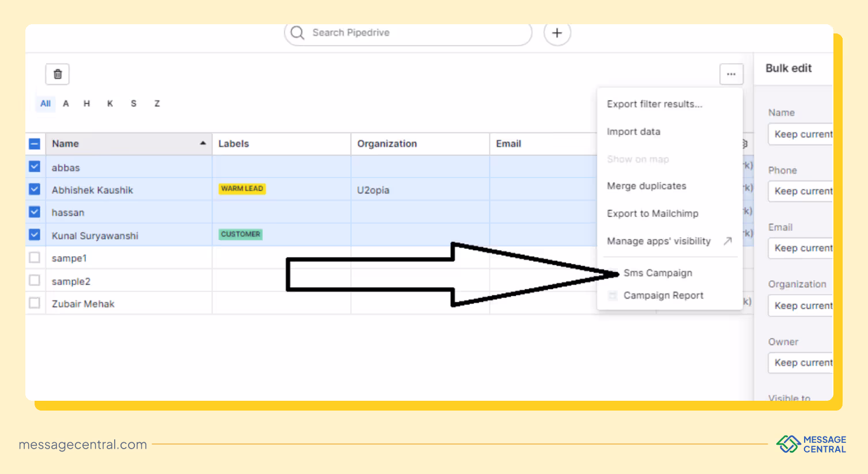Click the plus quick-add button
868x474 pixels.
coord(557,33)
